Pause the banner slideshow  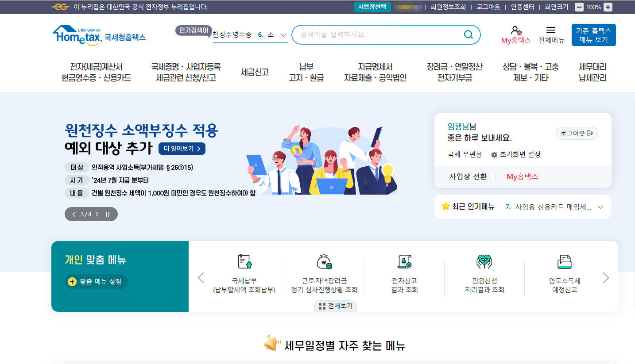pyautogui.click(x=108, y=214)
